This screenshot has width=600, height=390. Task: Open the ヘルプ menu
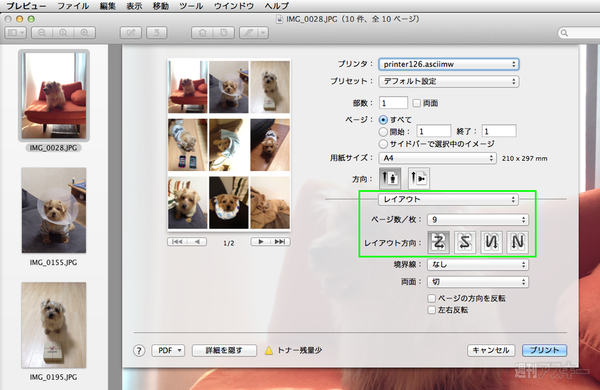pyautogui.click(x=277, y=6)
